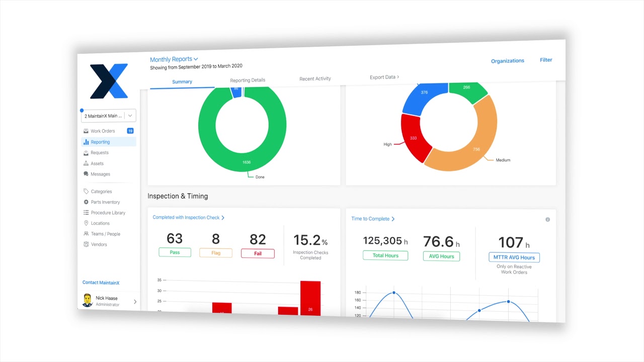Click the Reporting bar chart icon

(86, 142)
